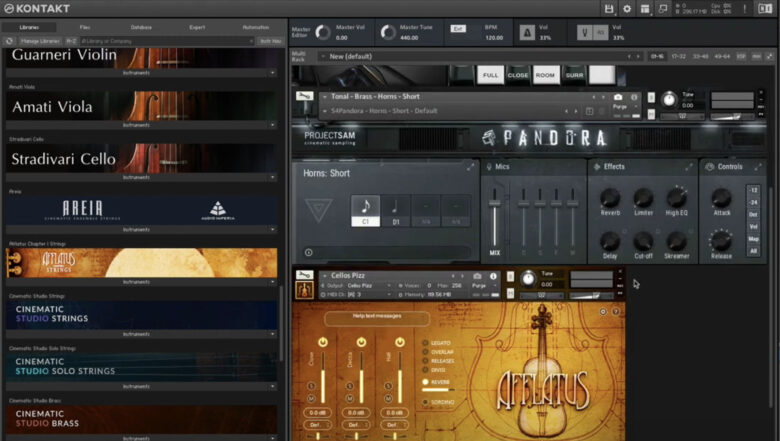Click the SURR mic button
This screenshot has width=780, height=441.
click(x=575, y=75)
